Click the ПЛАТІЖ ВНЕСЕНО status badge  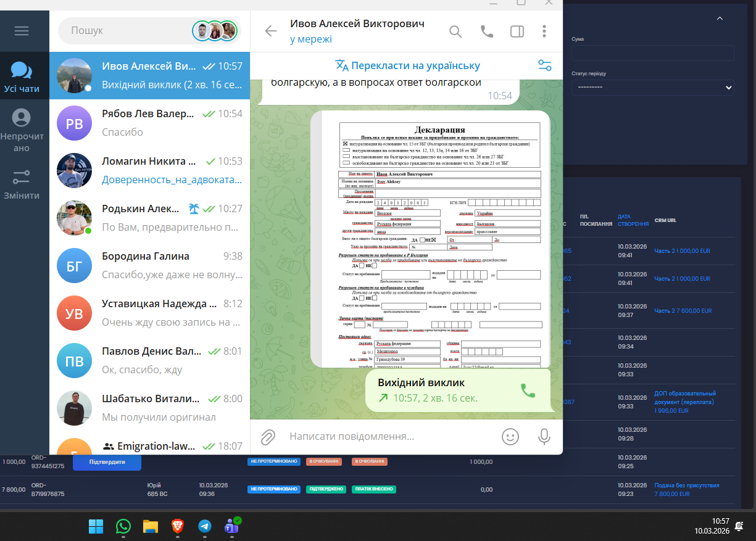point(373,489)
